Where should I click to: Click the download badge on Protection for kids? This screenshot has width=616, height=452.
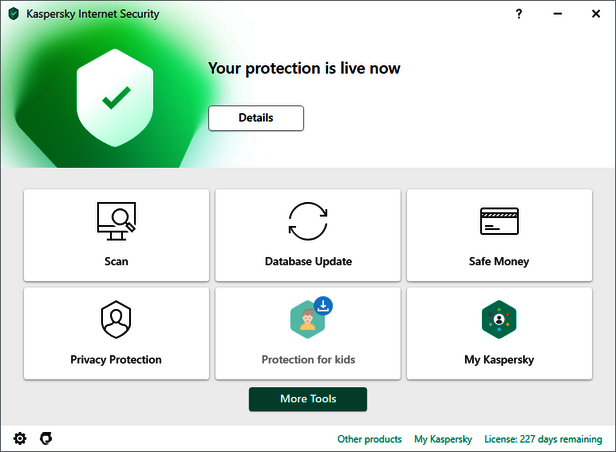pos(322,305)
